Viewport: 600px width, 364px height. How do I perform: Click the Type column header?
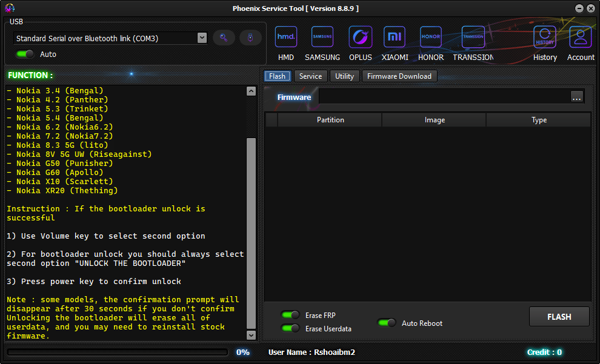click(539, 120)
